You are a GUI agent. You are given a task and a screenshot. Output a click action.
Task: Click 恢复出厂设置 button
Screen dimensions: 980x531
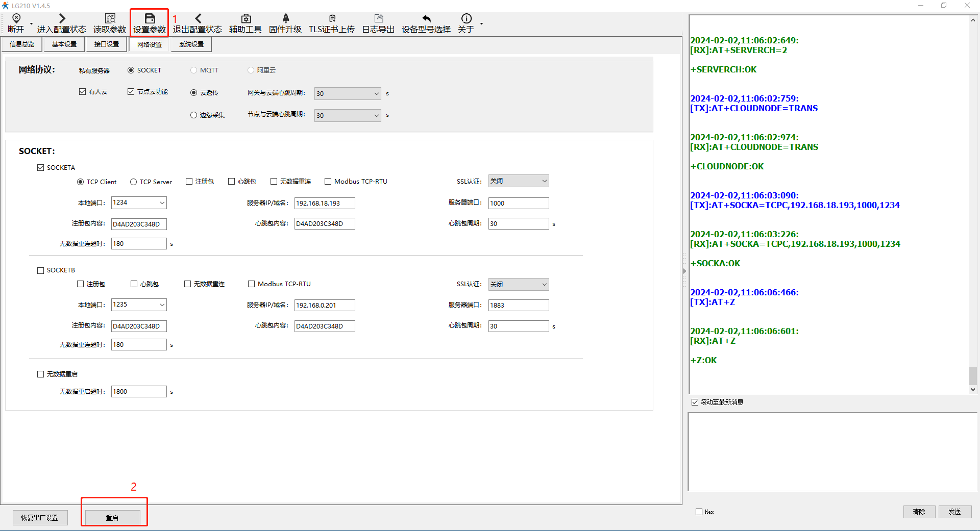click(40, 518)
